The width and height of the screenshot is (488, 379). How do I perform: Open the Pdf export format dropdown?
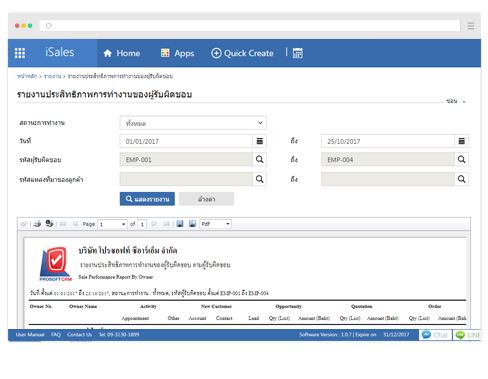(x=215, y=224)
